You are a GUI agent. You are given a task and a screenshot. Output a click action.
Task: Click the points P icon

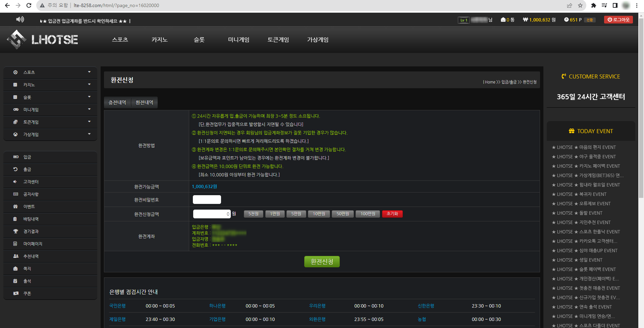[566, 20]
